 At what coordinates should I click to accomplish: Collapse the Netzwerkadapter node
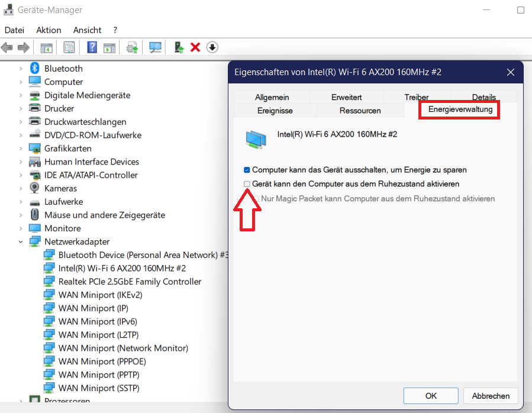(21, 241)
